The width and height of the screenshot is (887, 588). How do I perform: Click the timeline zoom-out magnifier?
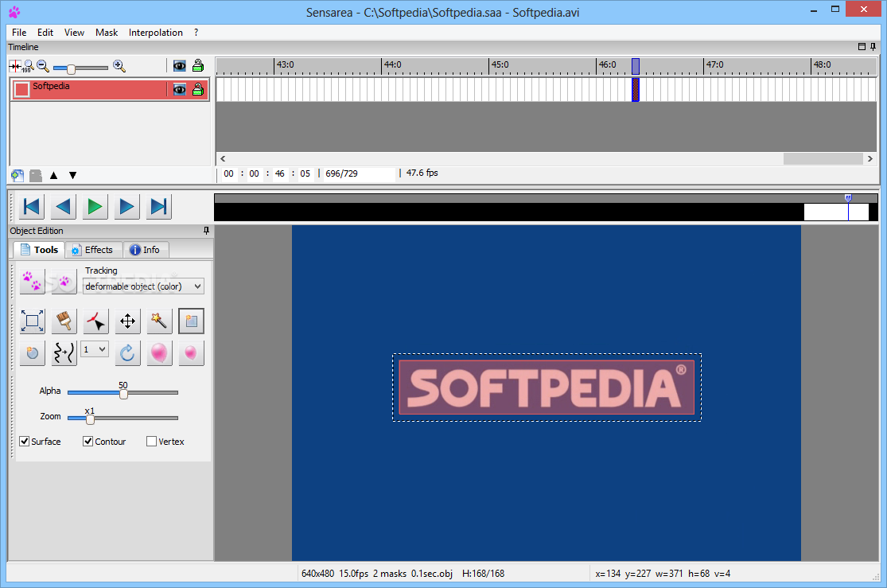point(43,66)
